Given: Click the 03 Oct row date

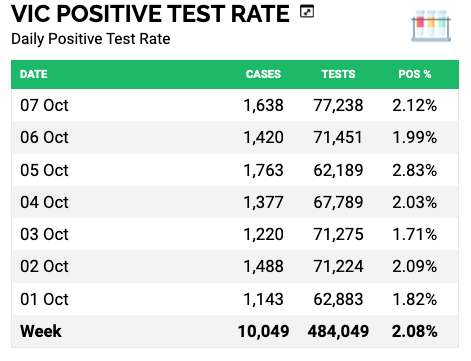Looking at the screenshot, I should [44, 234].
